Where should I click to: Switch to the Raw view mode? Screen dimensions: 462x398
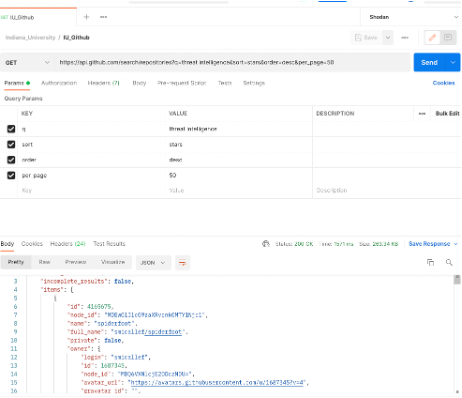pos(44,262)
